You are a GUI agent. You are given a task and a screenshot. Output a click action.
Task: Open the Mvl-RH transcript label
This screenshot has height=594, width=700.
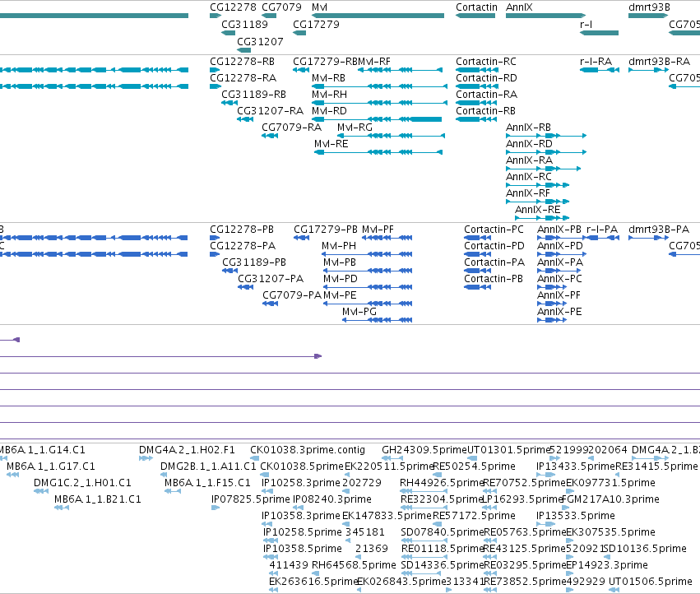329,95
